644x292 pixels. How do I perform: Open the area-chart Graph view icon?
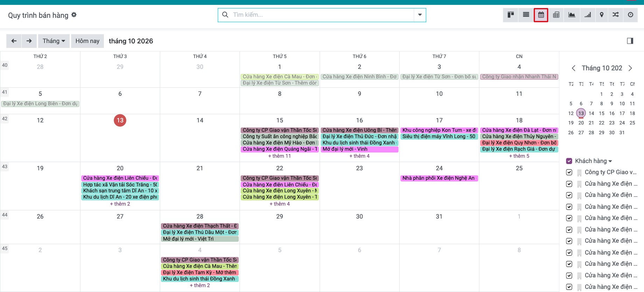[572, 15]
